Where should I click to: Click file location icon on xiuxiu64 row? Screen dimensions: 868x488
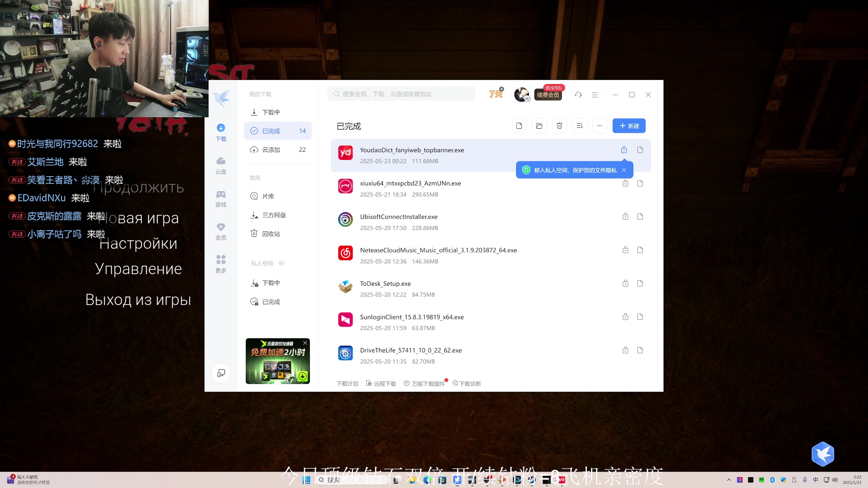pyautogui.click(x=640, y=183)
